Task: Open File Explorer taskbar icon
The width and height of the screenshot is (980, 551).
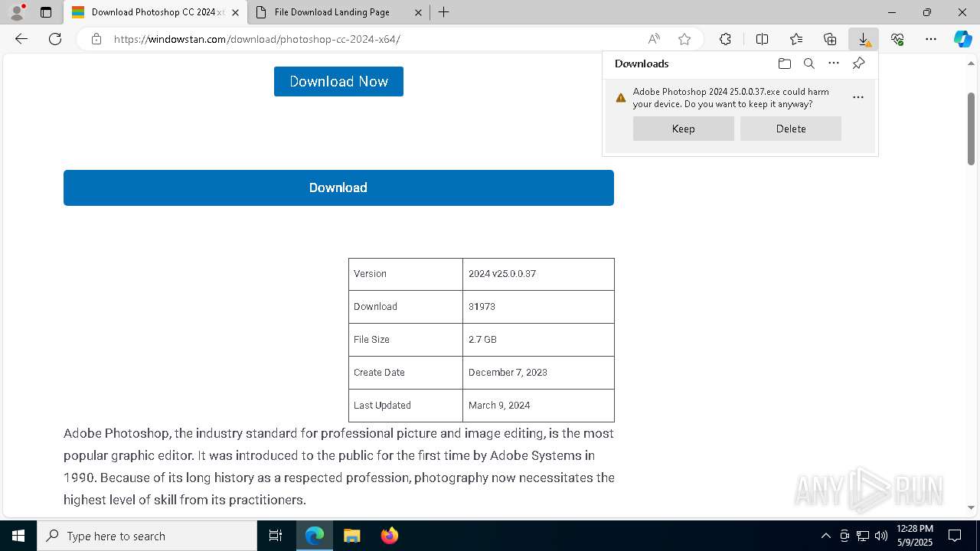Action: 351,536
